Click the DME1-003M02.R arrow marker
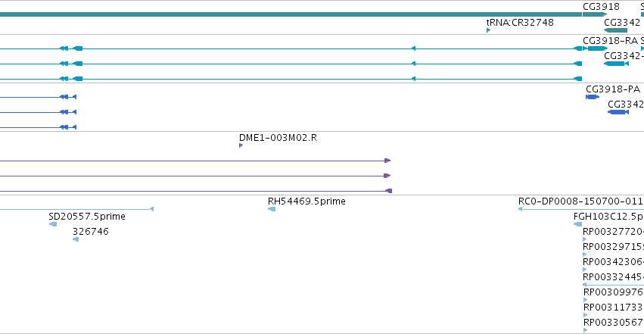The image size is (644, 334). (x=241, y=145)
